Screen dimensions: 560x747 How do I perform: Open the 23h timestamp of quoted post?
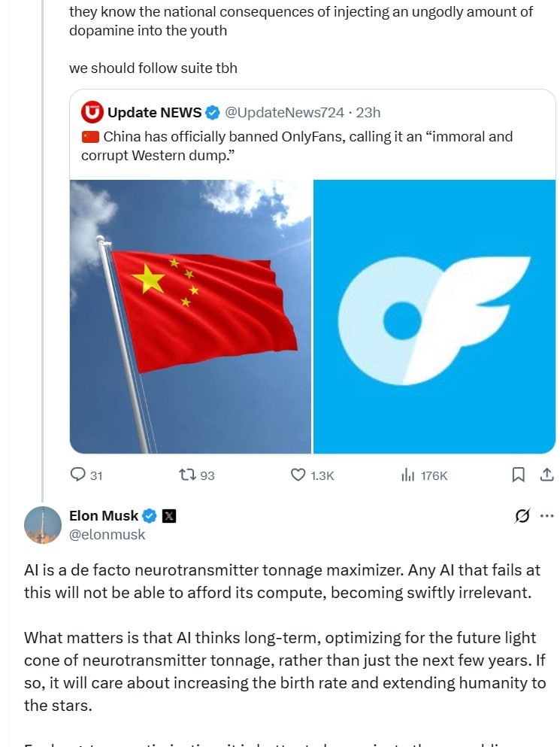pos(368,112)
